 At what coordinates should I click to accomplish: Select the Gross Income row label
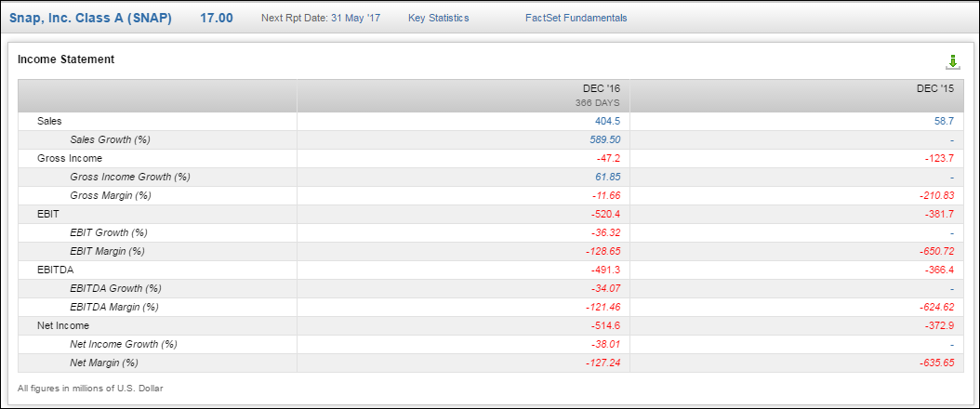pos(70,158)
